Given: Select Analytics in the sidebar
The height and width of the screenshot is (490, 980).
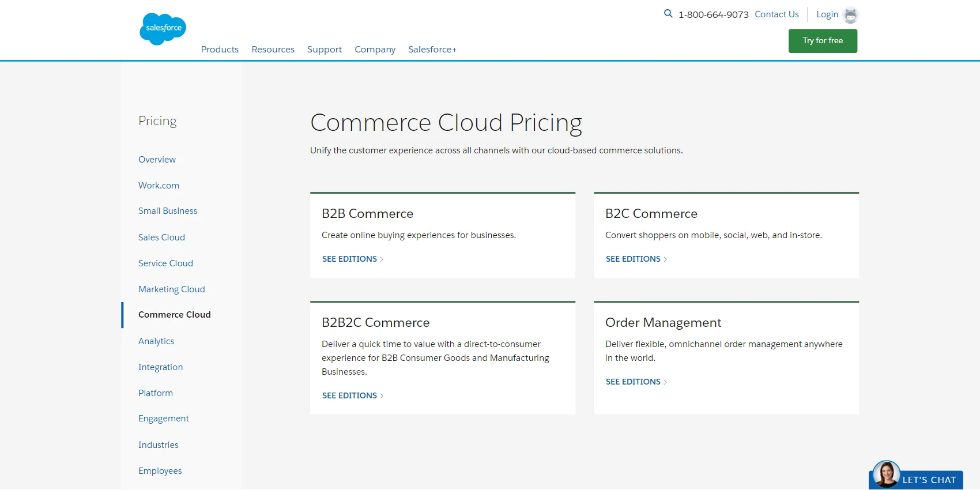Looking at the screenshot, I should [x=156, y=341].
